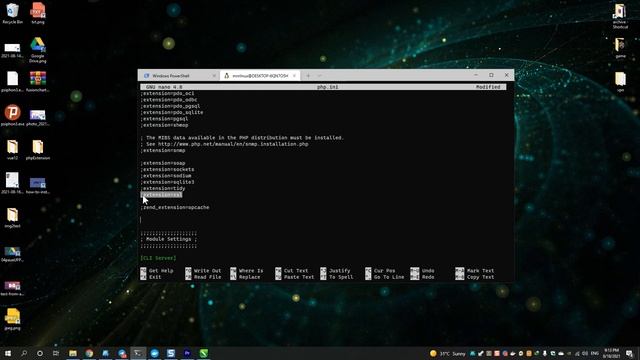Image resolution: width=640 pixels, height=360 pixels.
Task: Open the taskbar clock and date
Action: pos(611,353)
